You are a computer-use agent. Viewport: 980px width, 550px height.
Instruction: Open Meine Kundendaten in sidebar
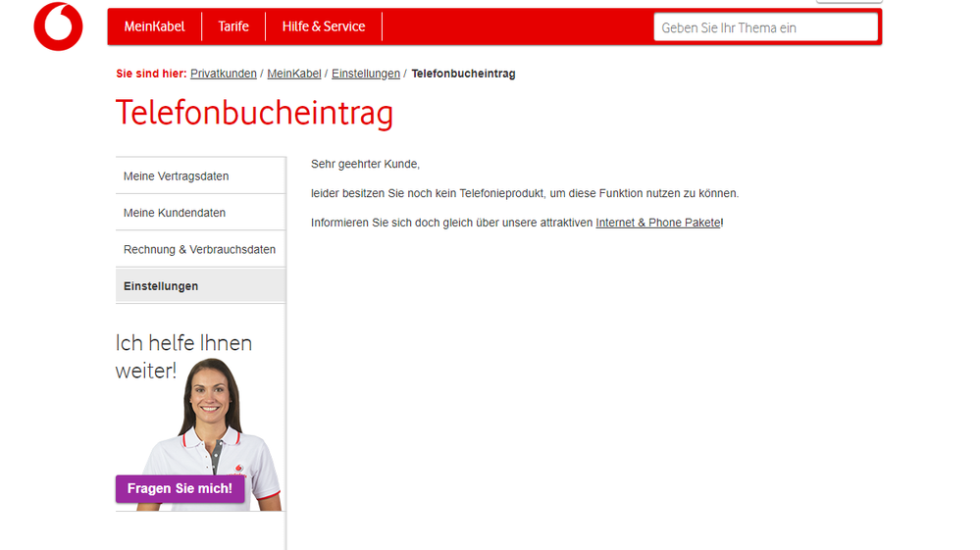tap(201, 213)
